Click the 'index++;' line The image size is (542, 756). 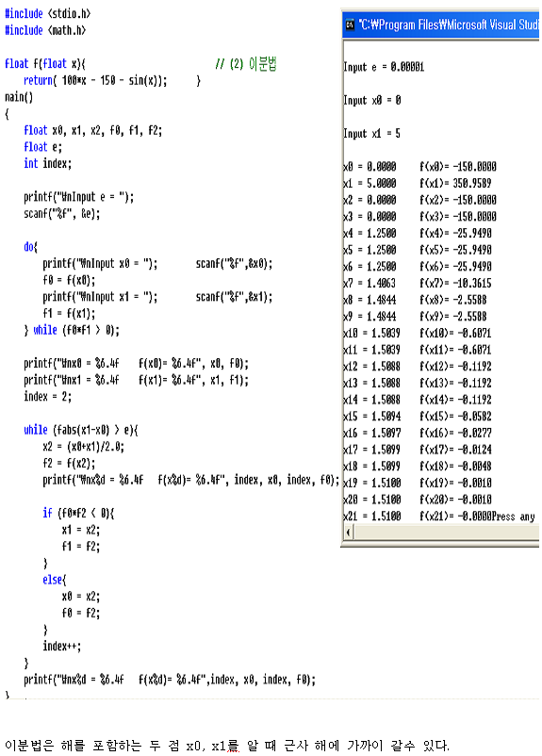tap(61, 647)
